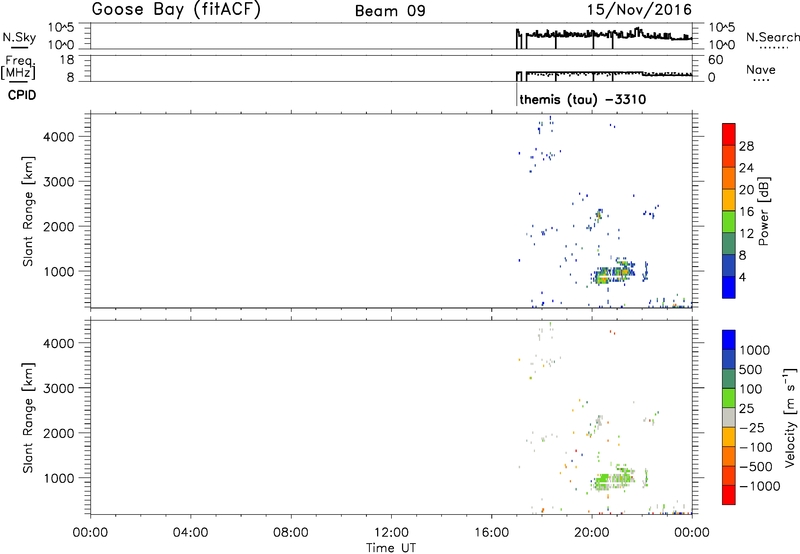Click the "Nave" legend label
The height and width of the screenshot is (554, 800).
(761, 70)
